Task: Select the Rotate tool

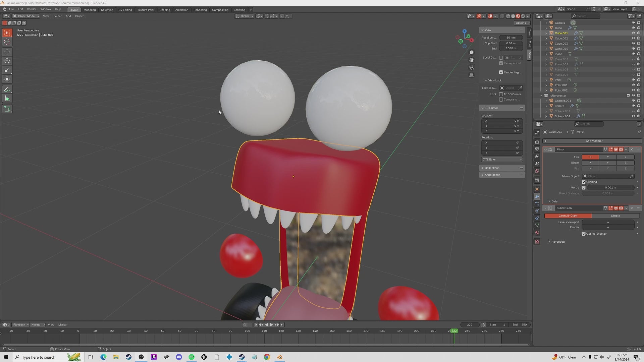Action: [x=7, y=61]
